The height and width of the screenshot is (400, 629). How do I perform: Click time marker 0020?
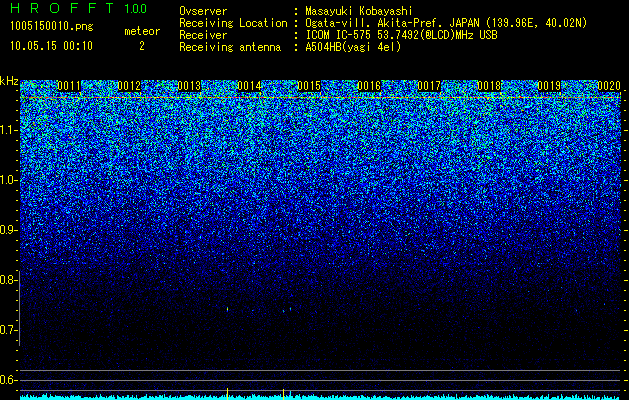click(x=609, y=86)
